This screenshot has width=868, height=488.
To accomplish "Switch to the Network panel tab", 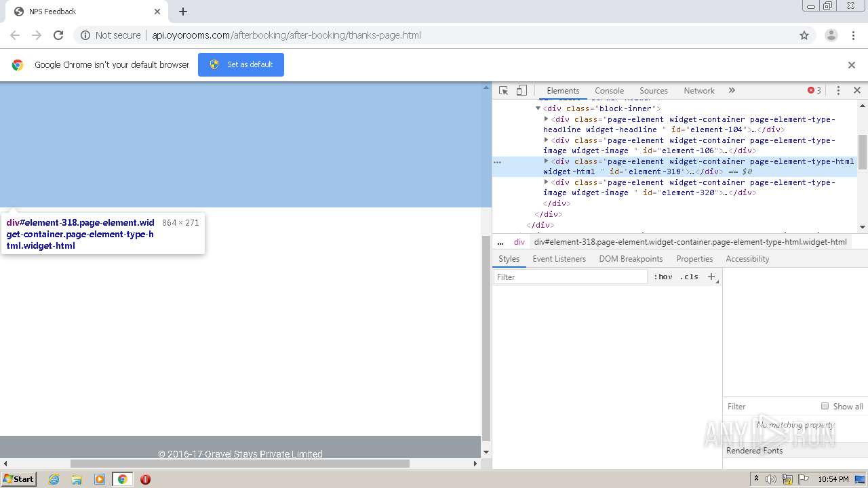I will [699, 91].
